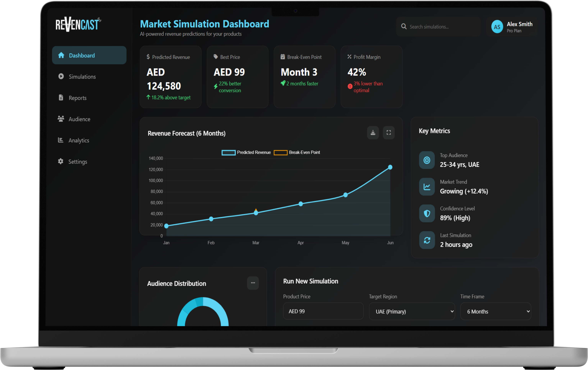
Task: Go to Simulations in the sidebar
Action: point(82,77)
